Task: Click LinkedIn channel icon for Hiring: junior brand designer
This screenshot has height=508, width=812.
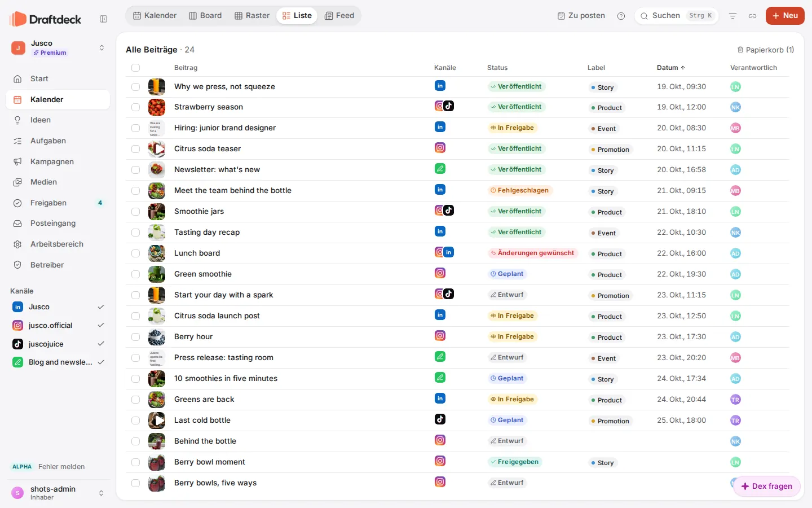Action: tap(440, 127)
